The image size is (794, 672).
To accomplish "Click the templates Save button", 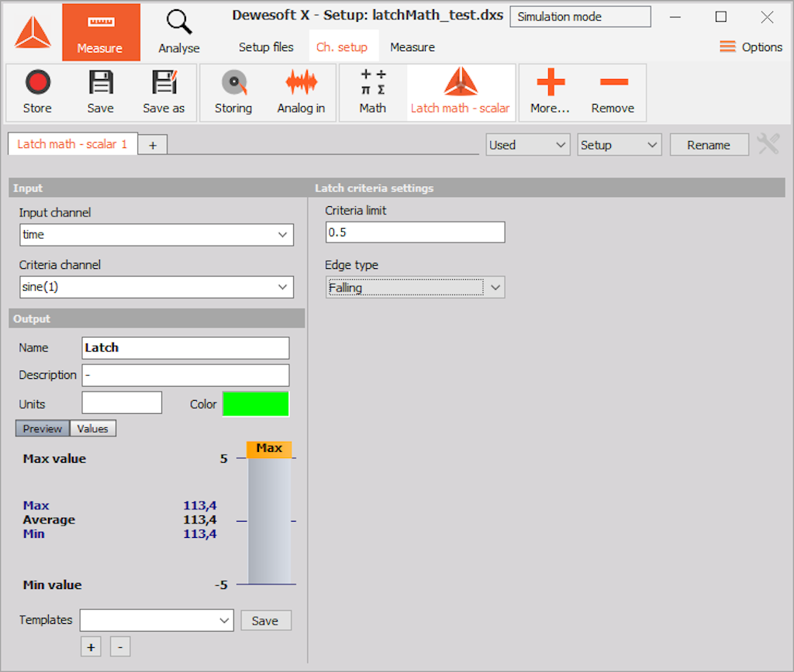I will 265,620.
